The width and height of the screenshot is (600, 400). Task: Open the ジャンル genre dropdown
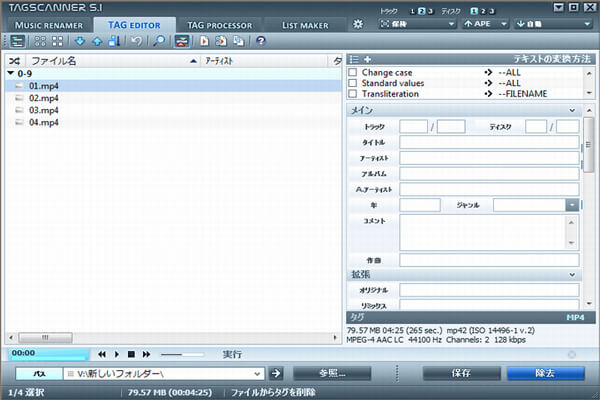(572, 205)
